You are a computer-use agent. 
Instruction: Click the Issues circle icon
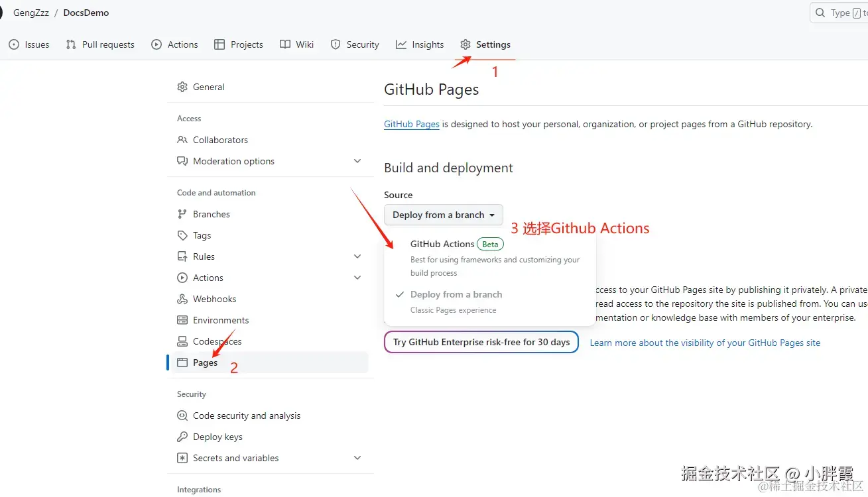pyautogui.click(x=14, y=44)
